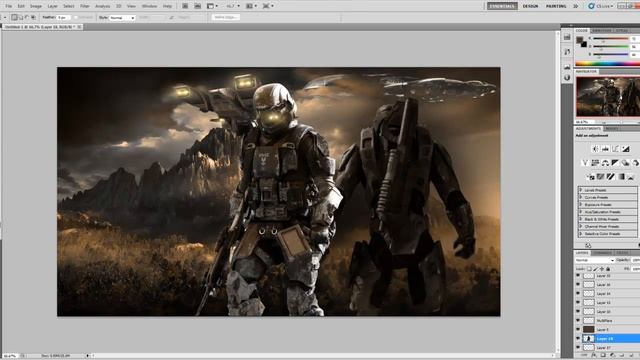Image resolution: width=640 pixels, height=360 pixels.
Task: Toggle lock image pixels brush icon
Action: click(595, 269)
